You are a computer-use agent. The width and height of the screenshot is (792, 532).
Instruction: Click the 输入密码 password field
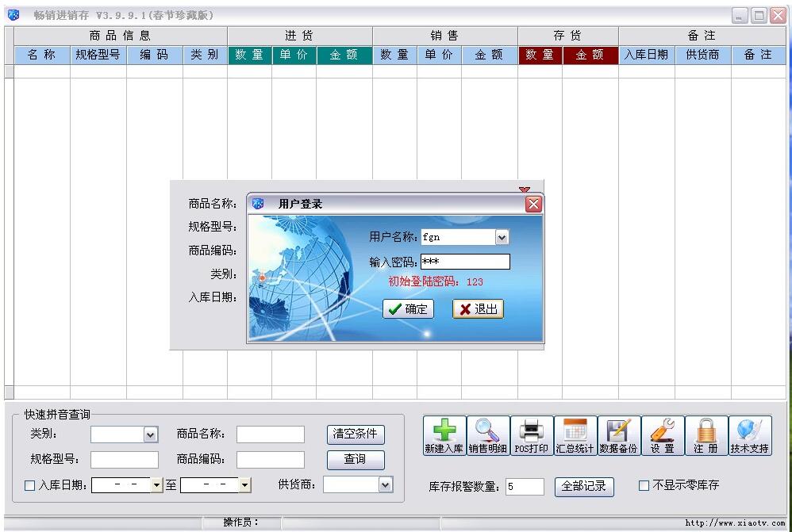(464, 262)
